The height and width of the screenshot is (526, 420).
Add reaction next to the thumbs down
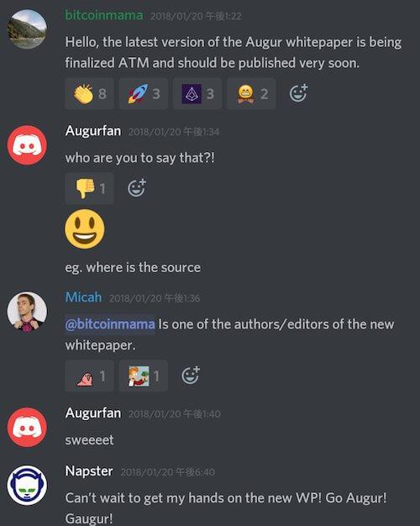tap(137, 187)
